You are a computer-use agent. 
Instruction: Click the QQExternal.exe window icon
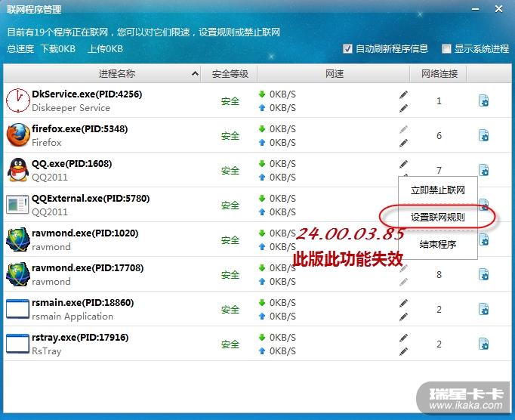coord(17,205)
